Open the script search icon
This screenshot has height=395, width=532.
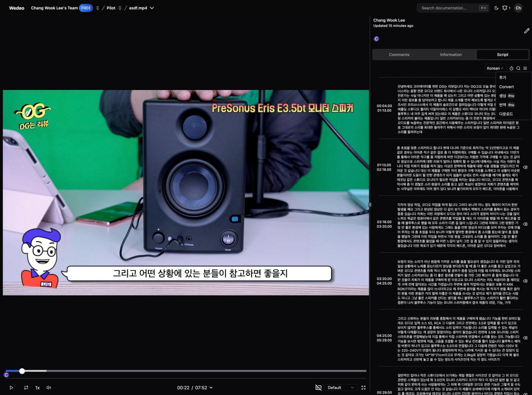click(x=518, y=68)
